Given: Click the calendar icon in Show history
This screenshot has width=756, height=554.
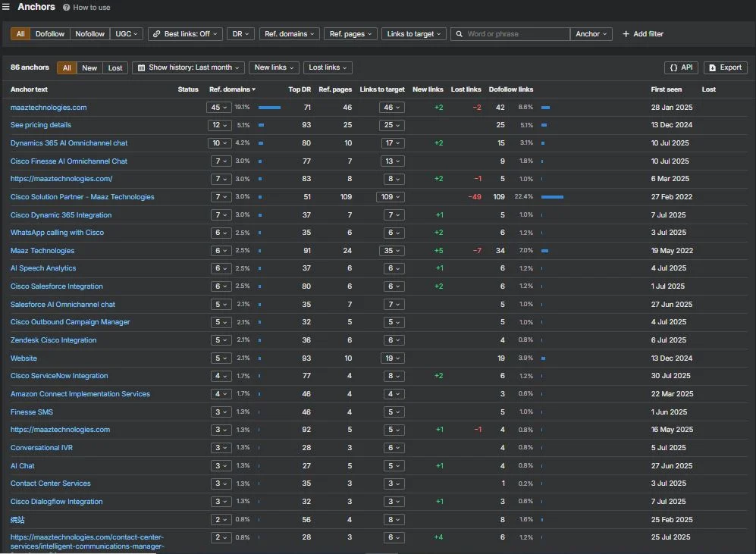Looking at the screenshot, I should click(x=141, y=67).
